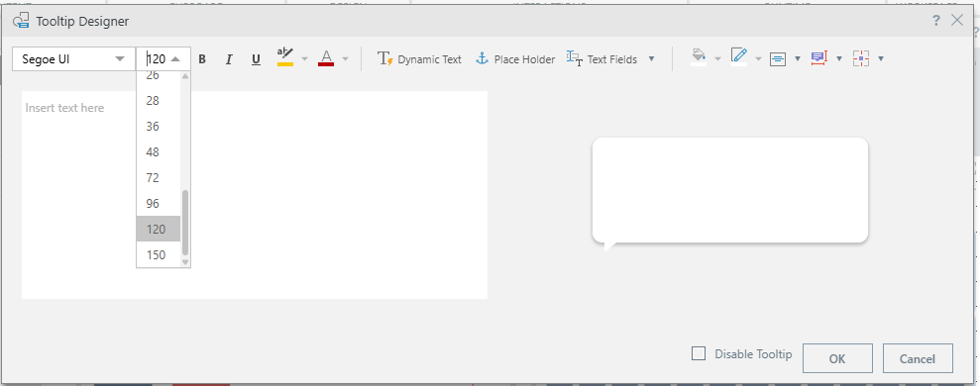This screenshot has width=980, height=386.
Task: Click the pencil border color icon
Action: click(739, 56)
